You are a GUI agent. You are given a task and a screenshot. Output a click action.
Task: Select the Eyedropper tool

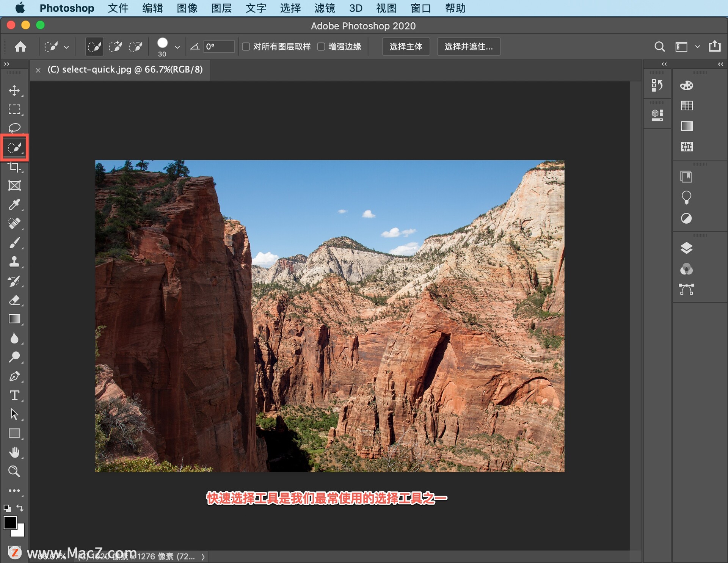pos(14,204)
